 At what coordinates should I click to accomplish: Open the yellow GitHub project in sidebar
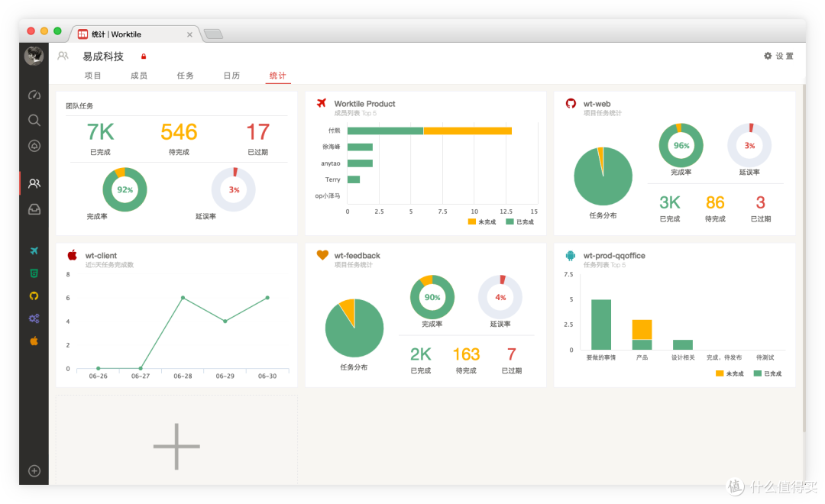(34, 296)
